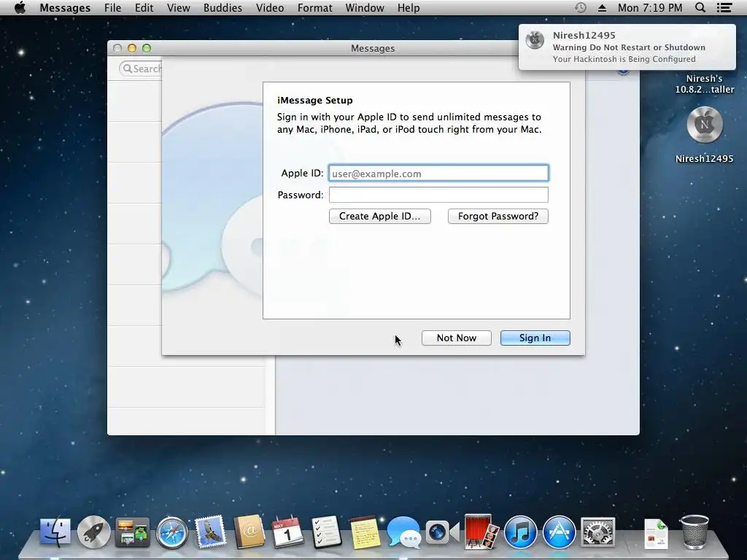Open the document stack in dock
The height and width of the screenshot is (560, 747).
(656, 533)
